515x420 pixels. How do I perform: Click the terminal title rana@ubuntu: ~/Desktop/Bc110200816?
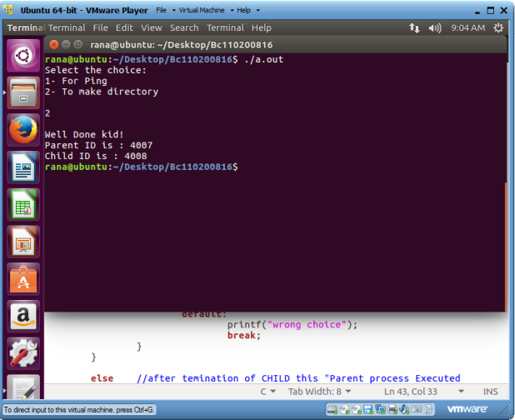[182, 45]
